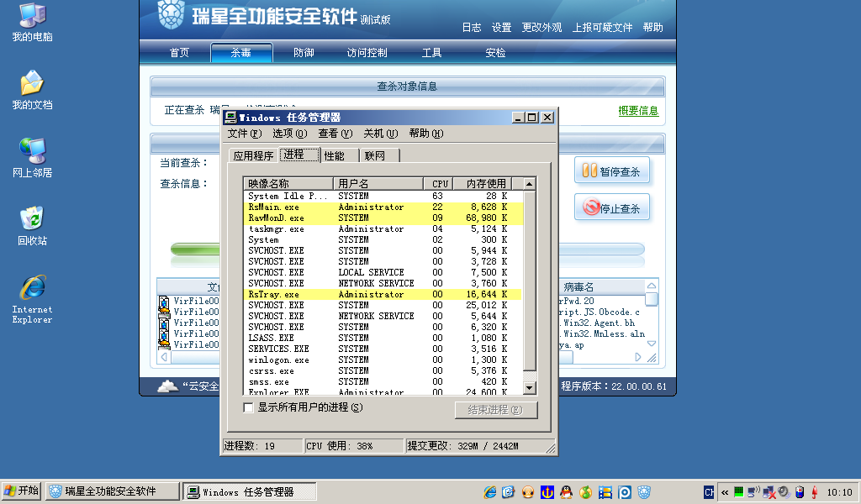The image size is (861, 504).
Task: Sort processes by 映像名称 column header
Action: (x=289, y=184)
